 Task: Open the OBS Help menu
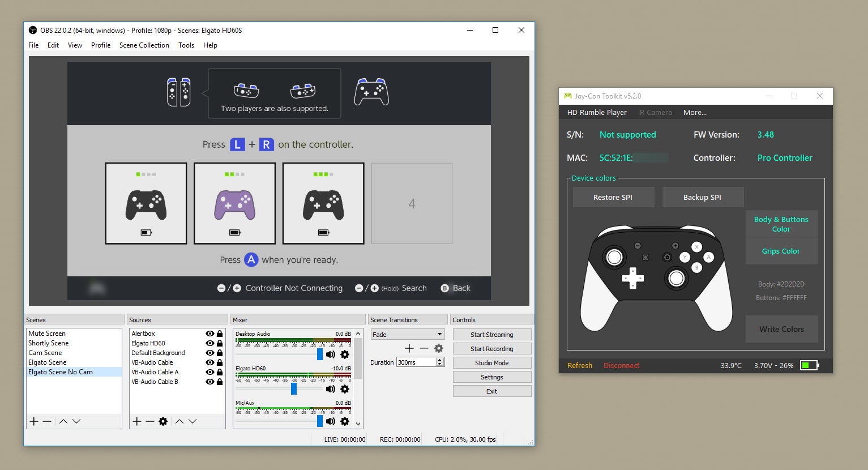210,45
